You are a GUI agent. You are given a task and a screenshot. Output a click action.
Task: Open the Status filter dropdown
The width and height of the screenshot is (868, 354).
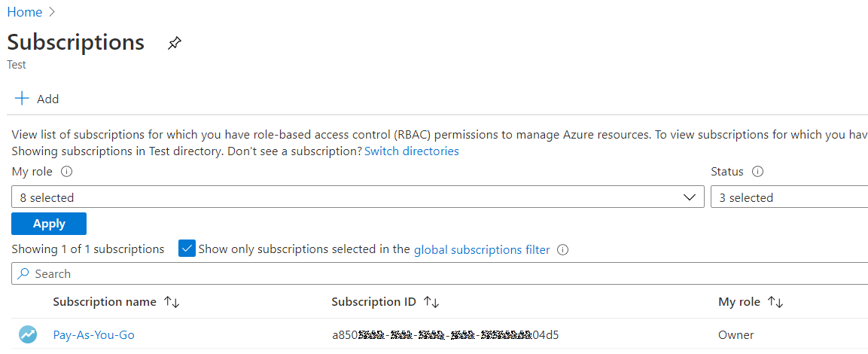pyautogui.click(x=788, y=197)
